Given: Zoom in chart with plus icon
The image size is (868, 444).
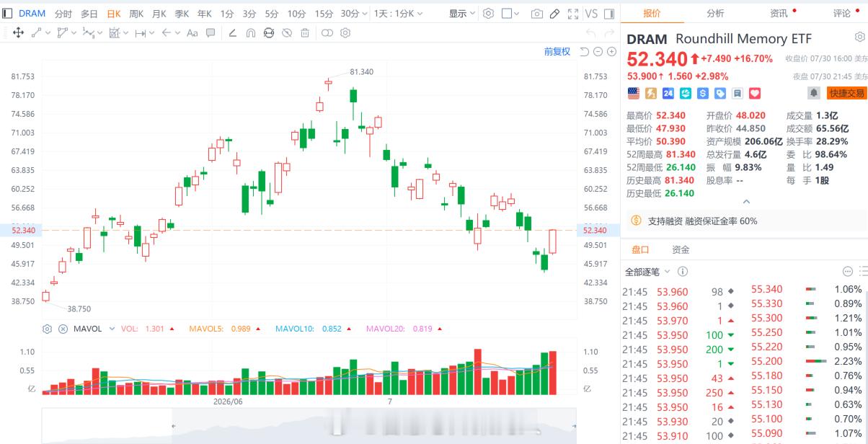Looking at the screenshot, I should pyautogui.click(x=612, y=51).
